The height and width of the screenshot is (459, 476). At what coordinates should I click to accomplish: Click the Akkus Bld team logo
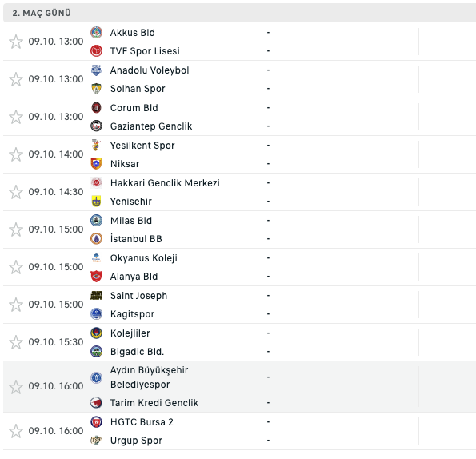[x=96, y=33]
